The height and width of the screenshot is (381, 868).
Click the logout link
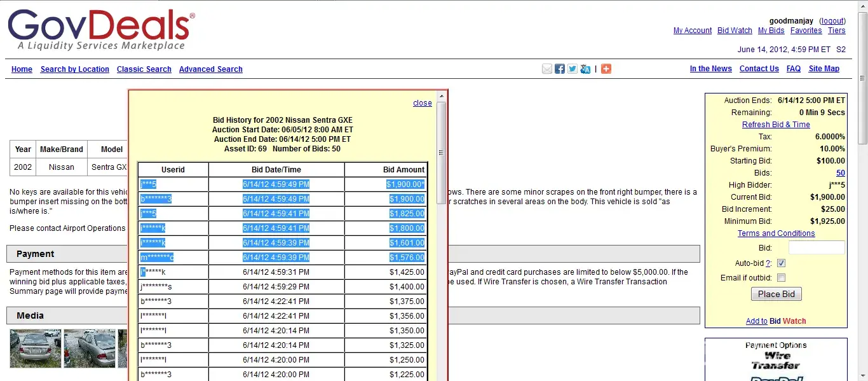pyautogui.click(x=832, y=21)
